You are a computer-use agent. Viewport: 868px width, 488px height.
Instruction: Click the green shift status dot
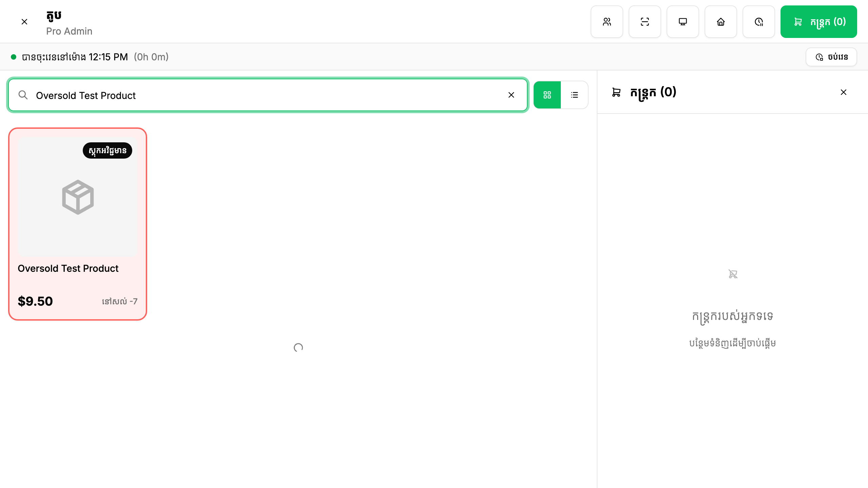click(14, 57)
